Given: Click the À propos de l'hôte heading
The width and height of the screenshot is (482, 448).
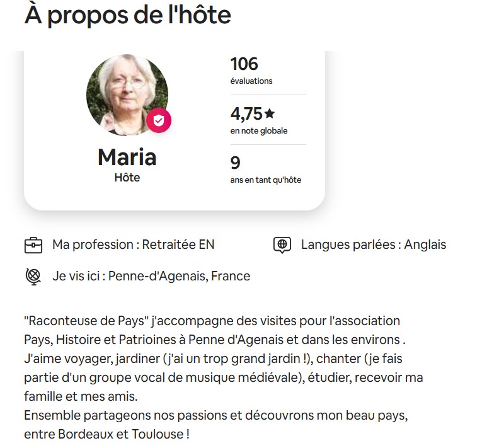Looking at the screenshot, I should coord(127,15).
